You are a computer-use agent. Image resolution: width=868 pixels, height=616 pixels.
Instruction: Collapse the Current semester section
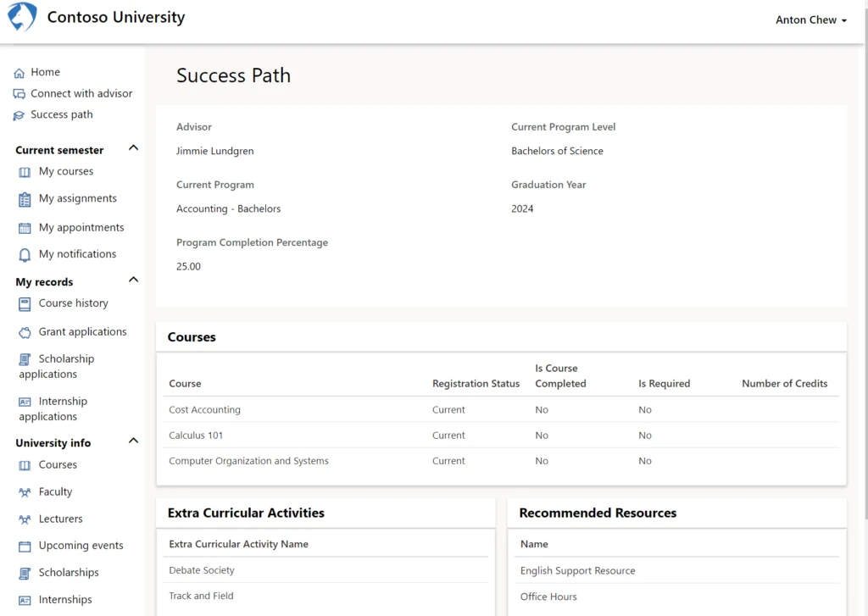[x=132, y=147]
